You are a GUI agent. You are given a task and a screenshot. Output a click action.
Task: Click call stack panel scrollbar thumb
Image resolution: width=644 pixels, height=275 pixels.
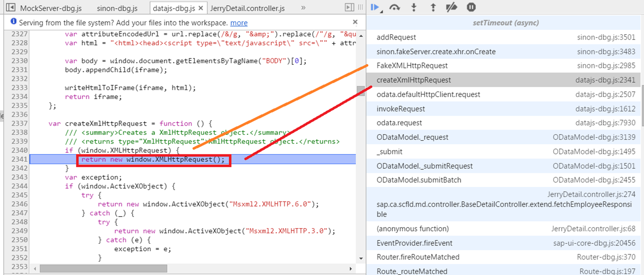point(642,106)
